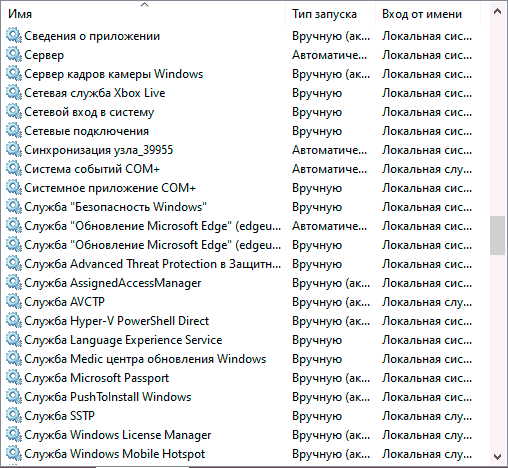Sort list by Имя column header
508x468 pixels.
click(144, 14)
